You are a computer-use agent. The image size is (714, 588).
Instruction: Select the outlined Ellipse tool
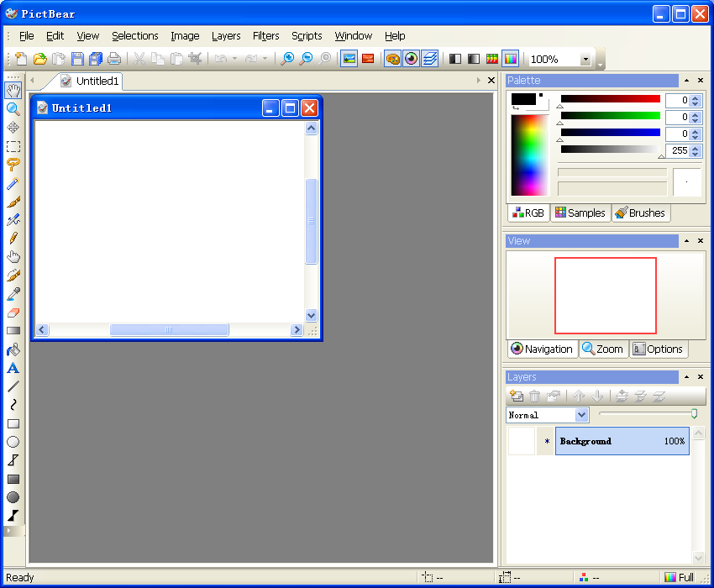[13, 442]
